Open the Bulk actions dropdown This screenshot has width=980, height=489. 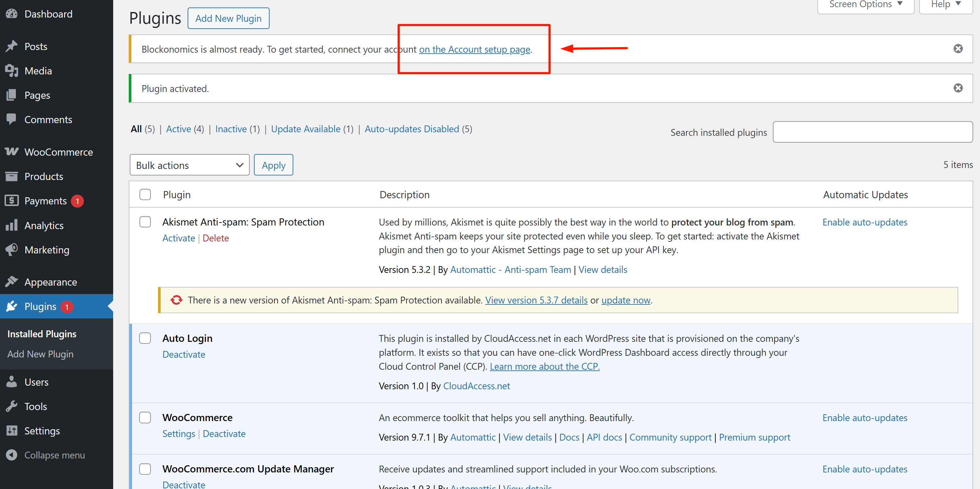point(189,165)
